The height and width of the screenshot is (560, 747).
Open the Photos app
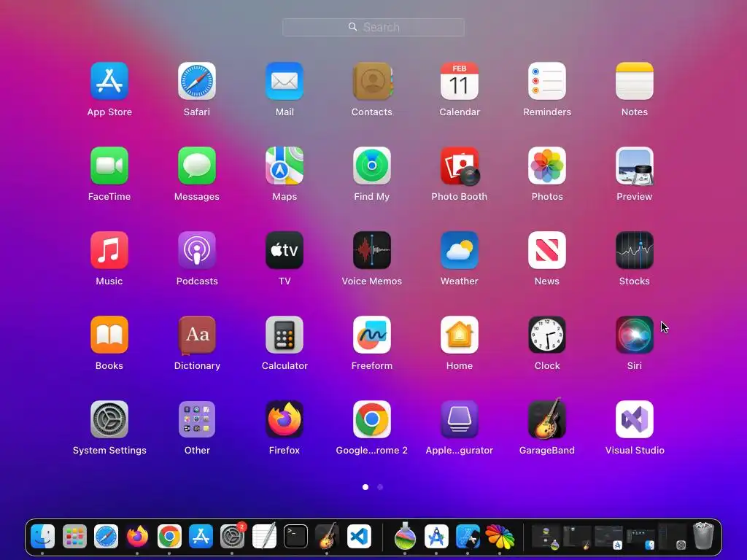547,166
